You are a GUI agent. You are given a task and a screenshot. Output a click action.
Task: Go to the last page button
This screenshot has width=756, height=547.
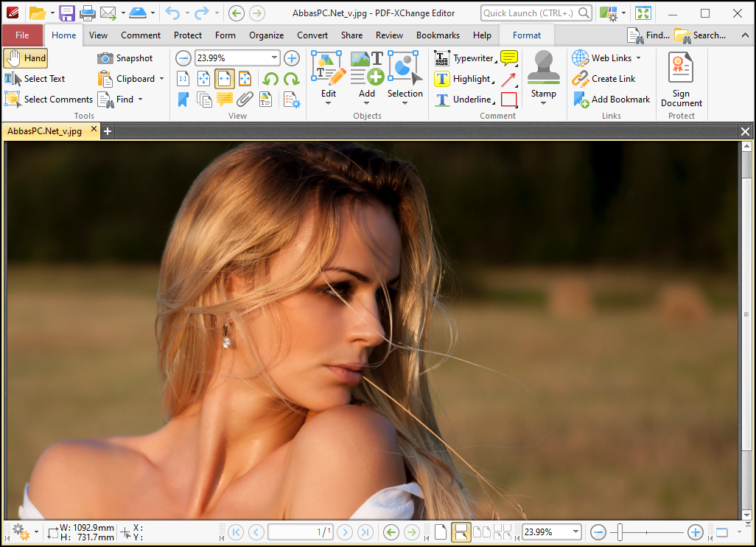tap(365, 532)
